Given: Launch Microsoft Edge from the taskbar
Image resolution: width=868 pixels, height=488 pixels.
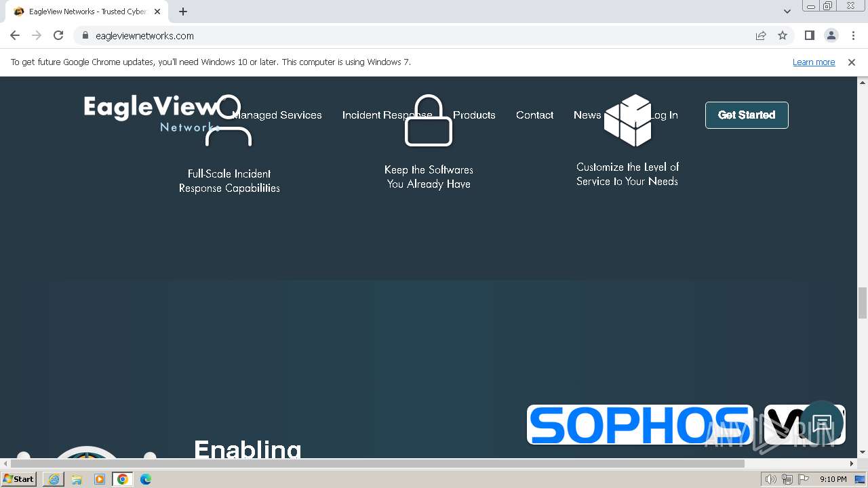Looking at the screenshot, I should click(146, 479).
